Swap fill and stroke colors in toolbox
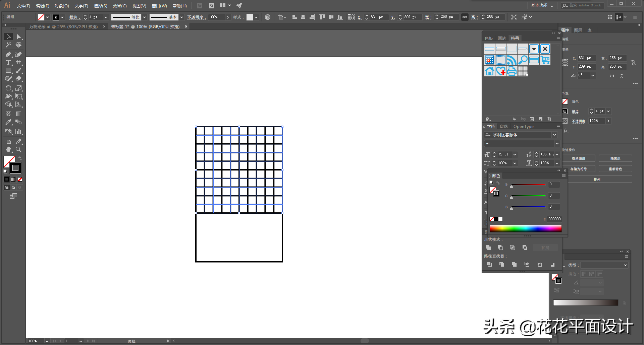This screenshot has width=644, height=345. click(20, 158)
